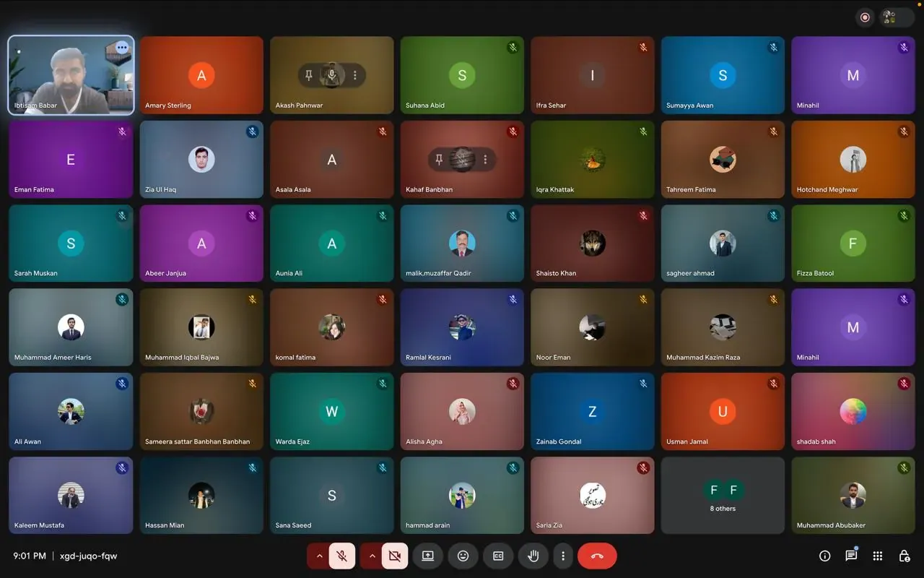924x578 pixels.
Task: Open meeting details info icon
Action: [825, 556]
